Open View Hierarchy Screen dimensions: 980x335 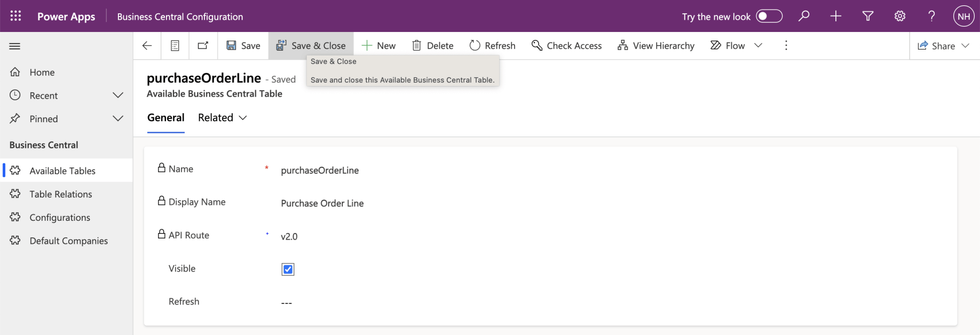656,46
